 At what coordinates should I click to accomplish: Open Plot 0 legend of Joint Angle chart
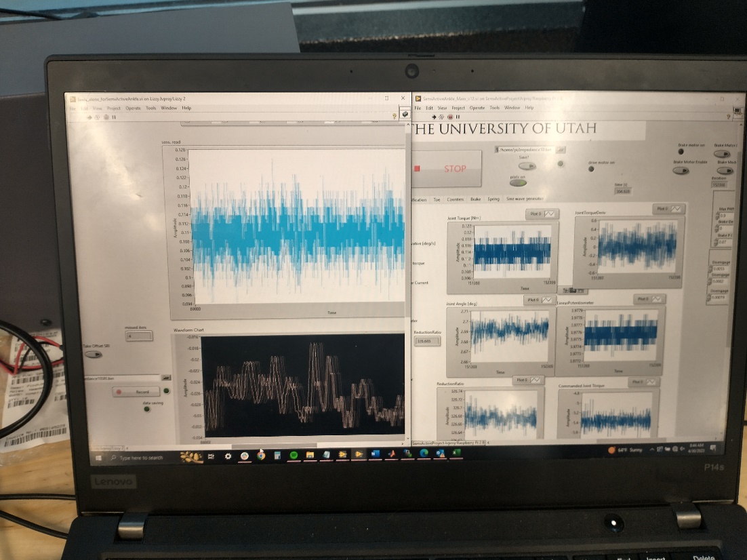tap(540, 300)
